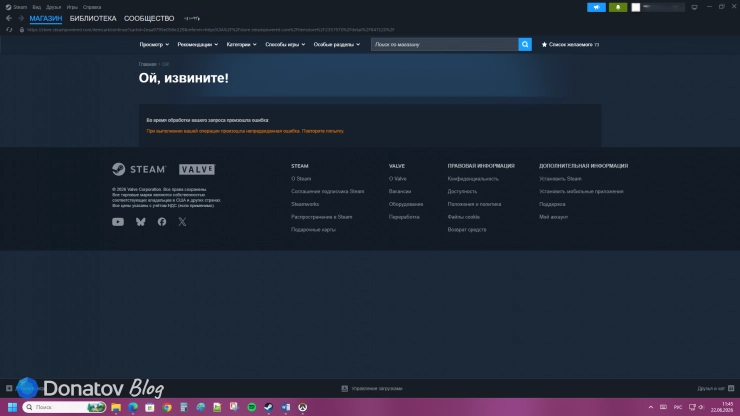
Task: Click the padlock icon beside the URL
Action: [x=22, y=30]
